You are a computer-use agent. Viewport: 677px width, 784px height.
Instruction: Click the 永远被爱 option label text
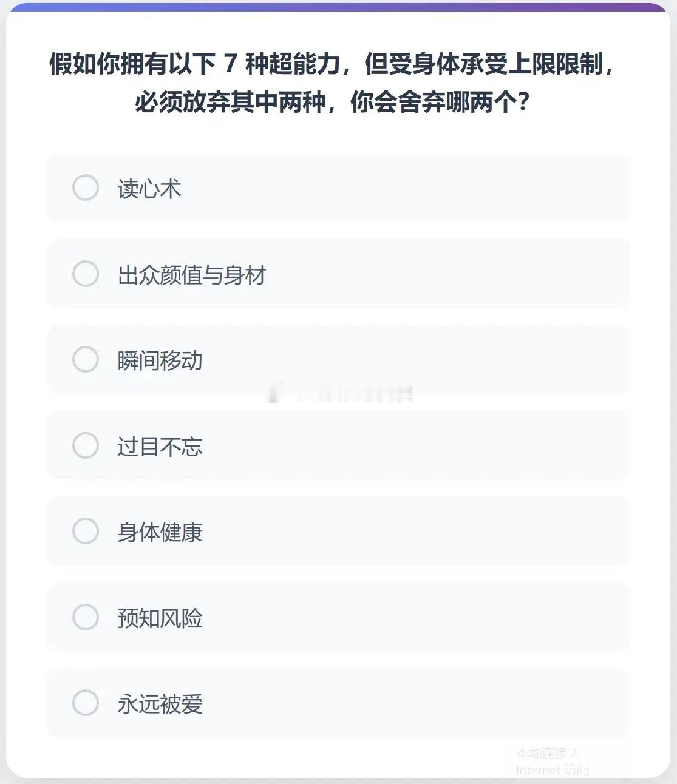(x=160, y=705)
